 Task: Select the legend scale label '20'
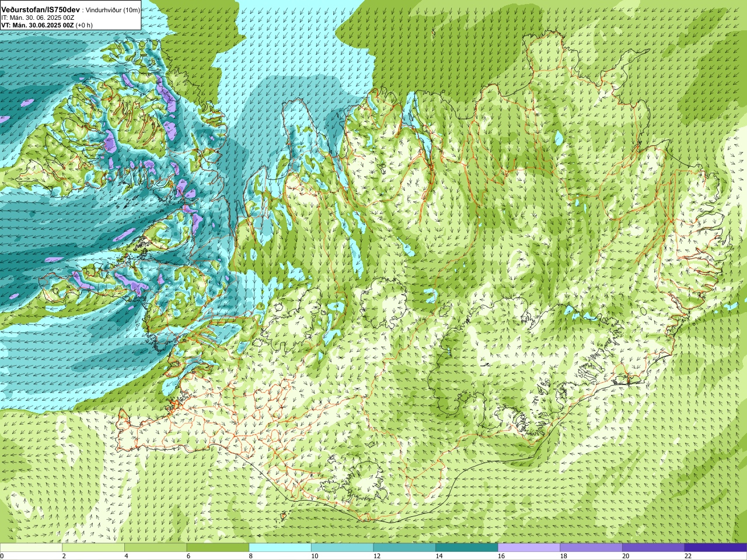coord(626,556)
